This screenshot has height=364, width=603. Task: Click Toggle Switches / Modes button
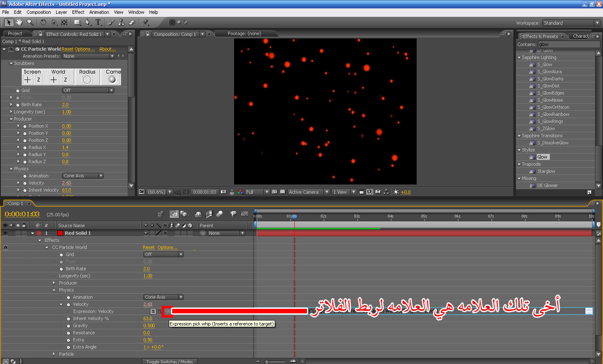(x=170, y=361)
